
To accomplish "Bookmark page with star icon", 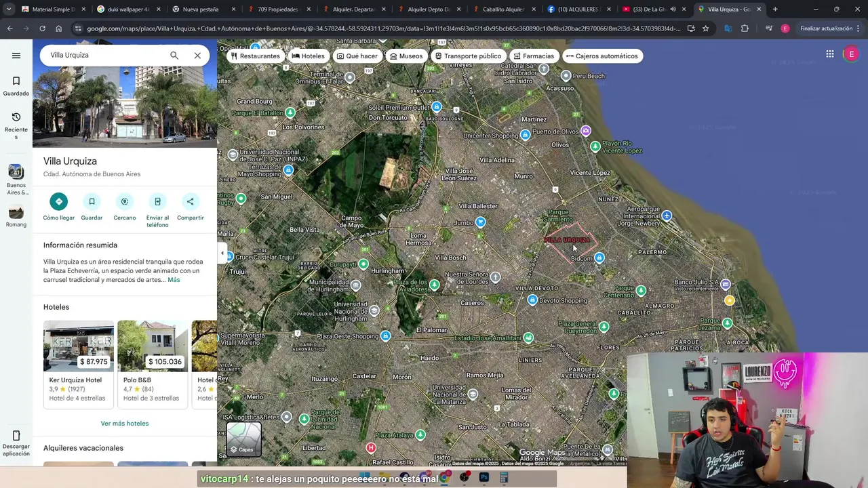I will pyautogui.click(x=705, y=28).
